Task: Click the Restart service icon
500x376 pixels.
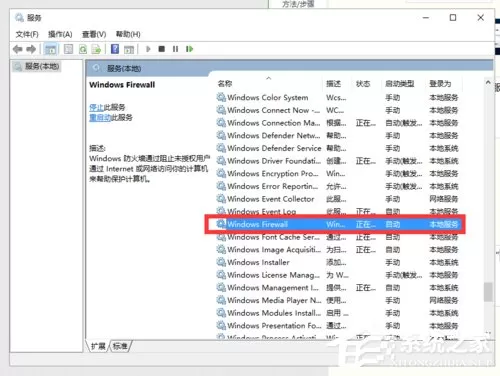Action: coord(189,49)
